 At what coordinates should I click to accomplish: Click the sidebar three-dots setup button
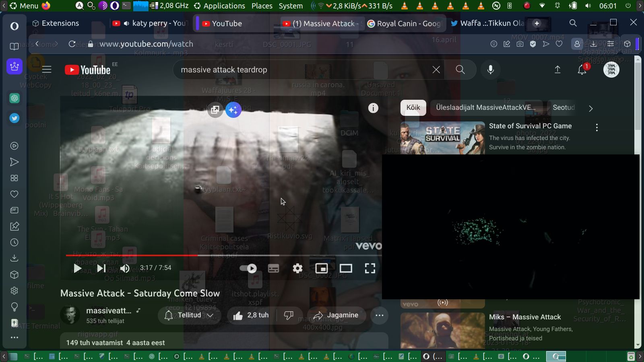coord(14,337)
